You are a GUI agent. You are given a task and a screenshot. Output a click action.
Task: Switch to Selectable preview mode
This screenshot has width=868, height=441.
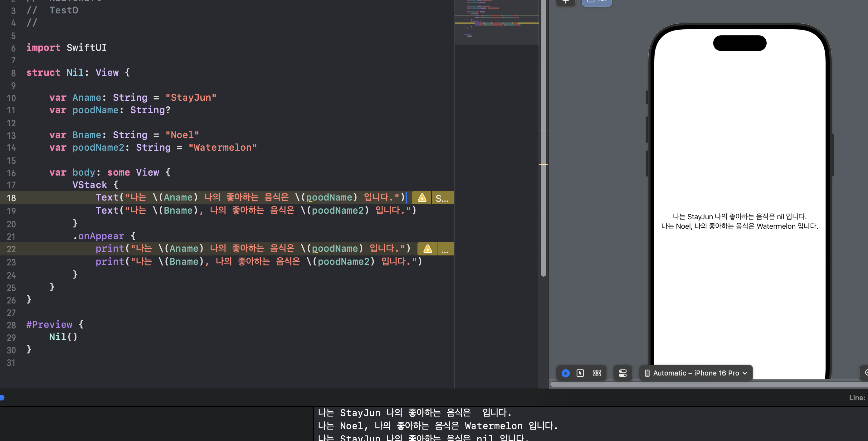pos(580,373)
